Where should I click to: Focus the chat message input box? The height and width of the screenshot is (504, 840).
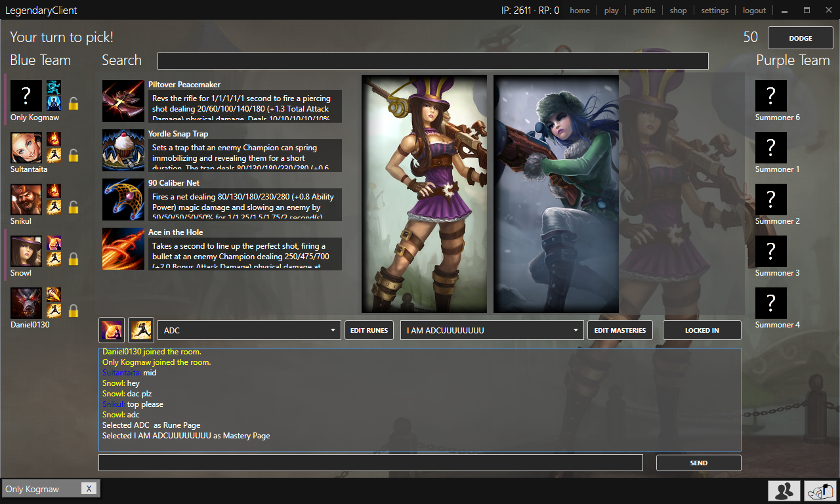[371, 463]
